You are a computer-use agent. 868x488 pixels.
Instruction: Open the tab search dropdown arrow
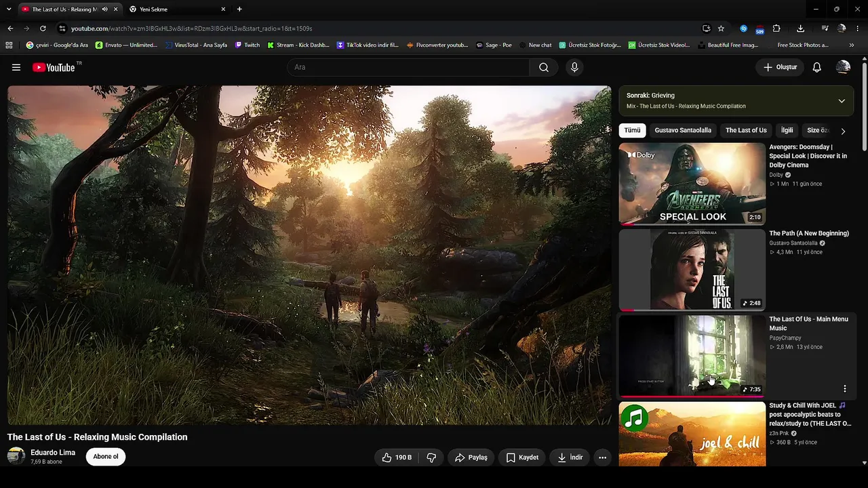point(9,9)
